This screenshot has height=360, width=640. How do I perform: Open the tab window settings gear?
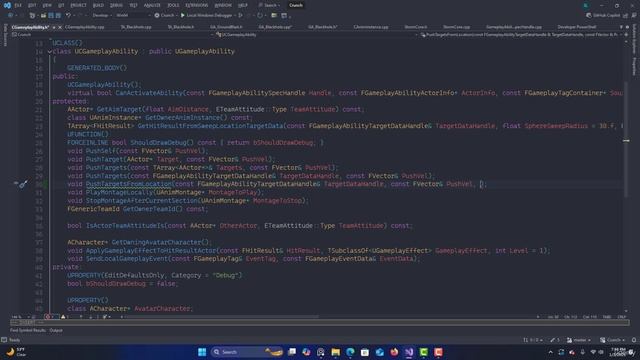(x=627, y=27)
